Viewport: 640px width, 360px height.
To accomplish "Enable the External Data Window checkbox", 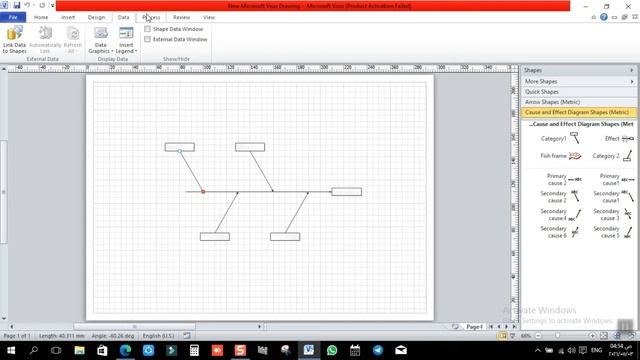I will [x=147, y=39].
